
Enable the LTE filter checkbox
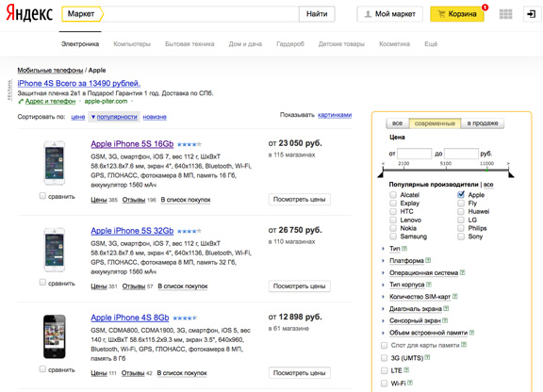[384, 370]
